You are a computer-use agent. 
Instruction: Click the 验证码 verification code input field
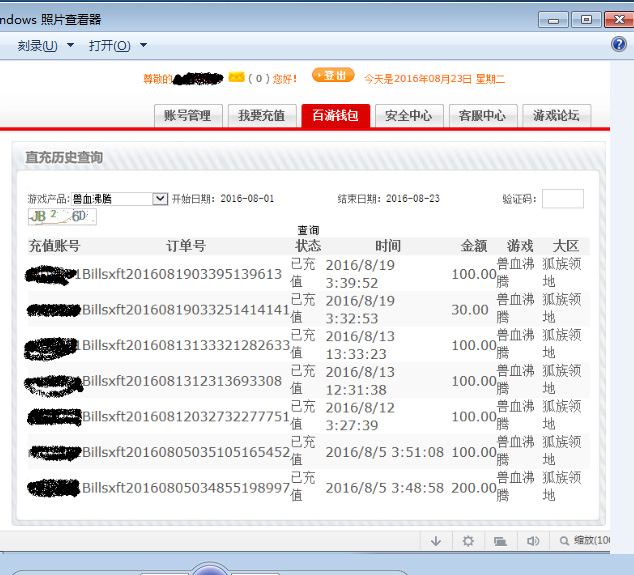pyautogui.click(x=562, y=199)
